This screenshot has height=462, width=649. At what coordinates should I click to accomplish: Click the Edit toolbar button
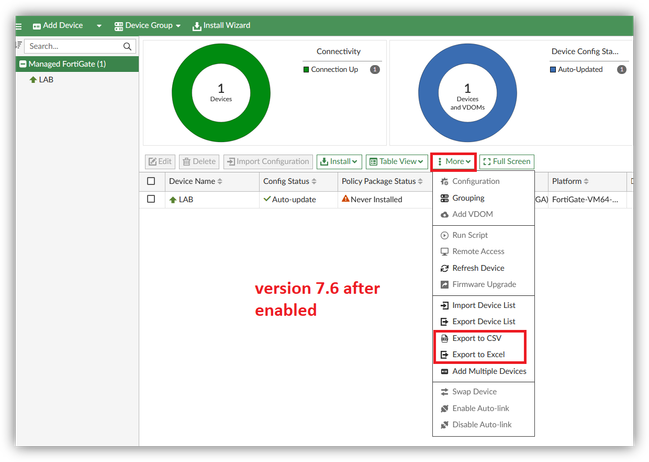pos(160,161)
